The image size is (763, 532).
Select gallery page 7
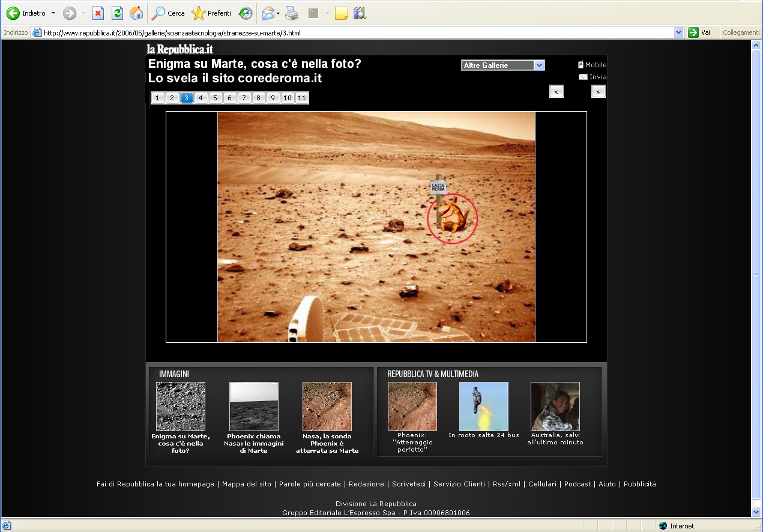pyautogui.click(x=244, y=98)
